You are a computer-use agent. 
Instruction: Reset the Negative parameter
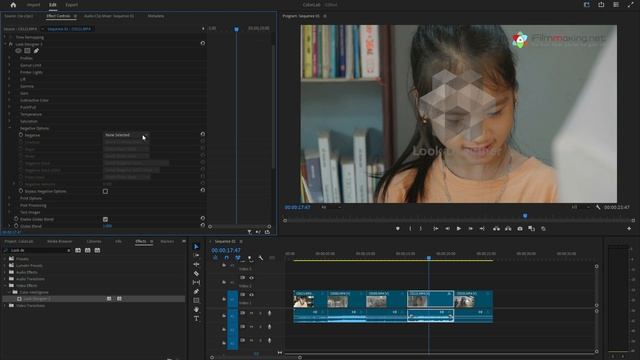pos(203,134)
